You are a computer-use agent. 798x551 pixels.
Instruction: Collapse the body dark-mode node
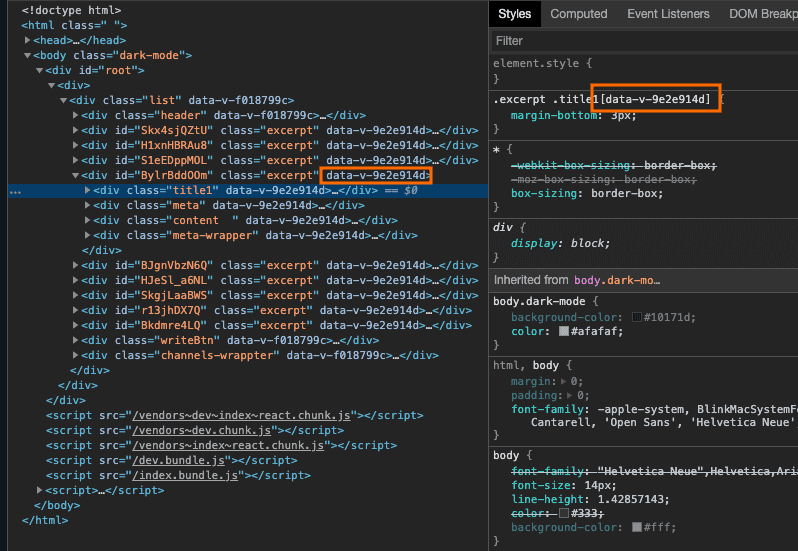[x=27, y=55]
